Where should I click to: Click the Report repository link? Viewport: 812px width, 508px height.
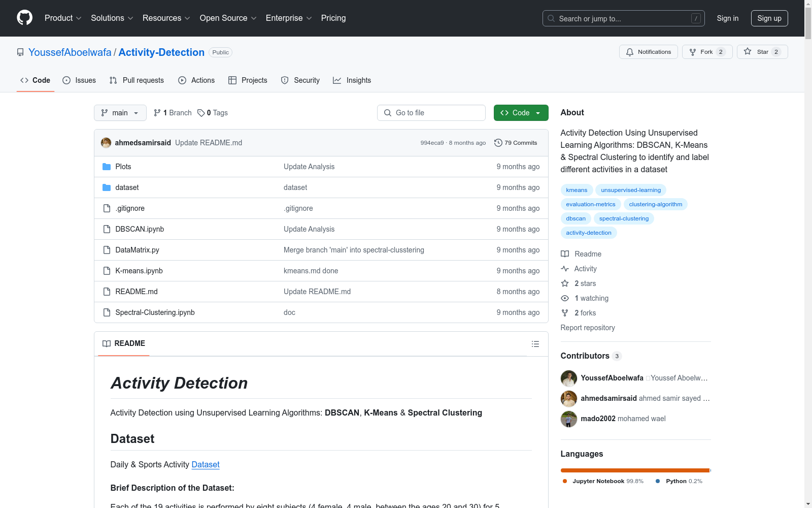coord(588,328)
